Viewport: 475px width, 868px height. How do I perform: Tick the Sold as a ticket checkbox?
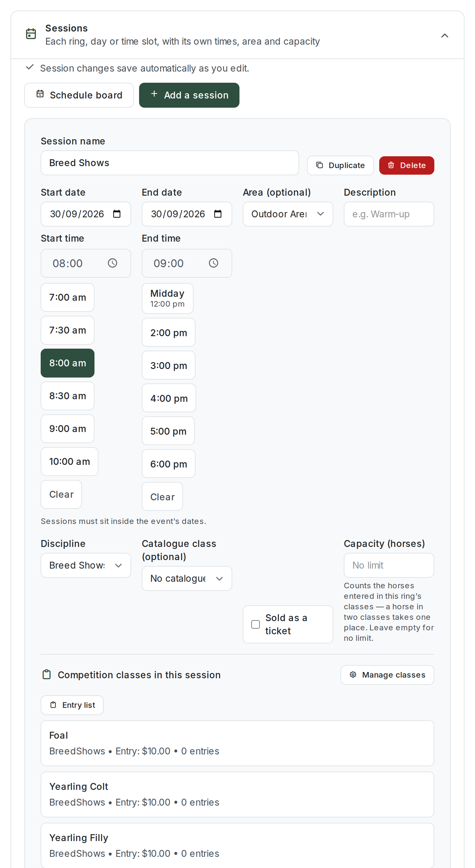click(x=256, y=624)
